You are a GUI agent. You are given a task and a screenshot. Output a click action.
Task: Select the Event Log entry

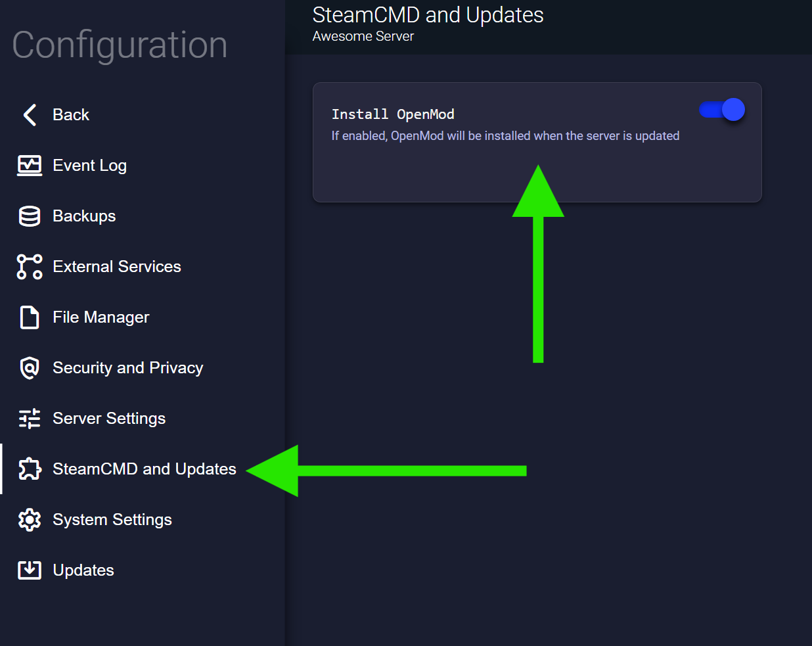coord(89,166)
